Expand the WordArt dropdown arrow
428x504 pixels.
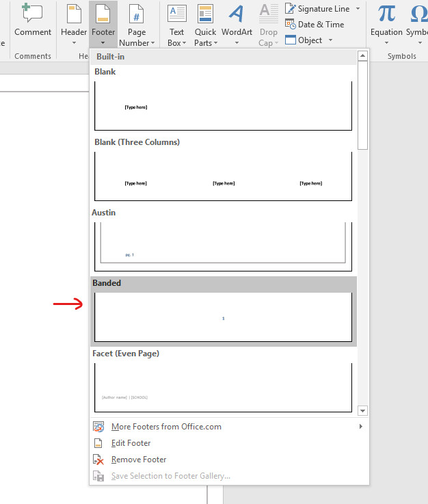click(x=237, y=43)
